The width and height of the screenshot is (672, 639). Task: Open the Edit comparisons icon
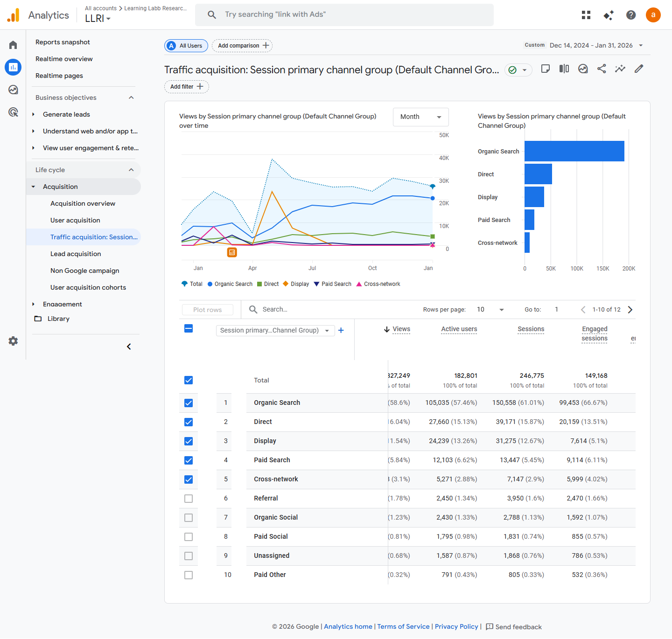click(564, 69)
